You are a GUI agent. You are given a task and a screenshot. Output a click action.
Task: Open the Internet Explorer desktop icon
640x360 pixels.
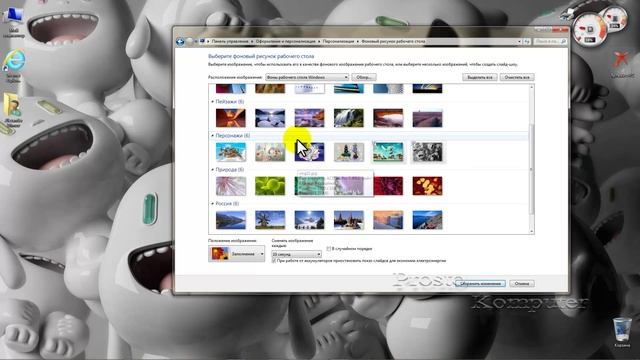14,65
